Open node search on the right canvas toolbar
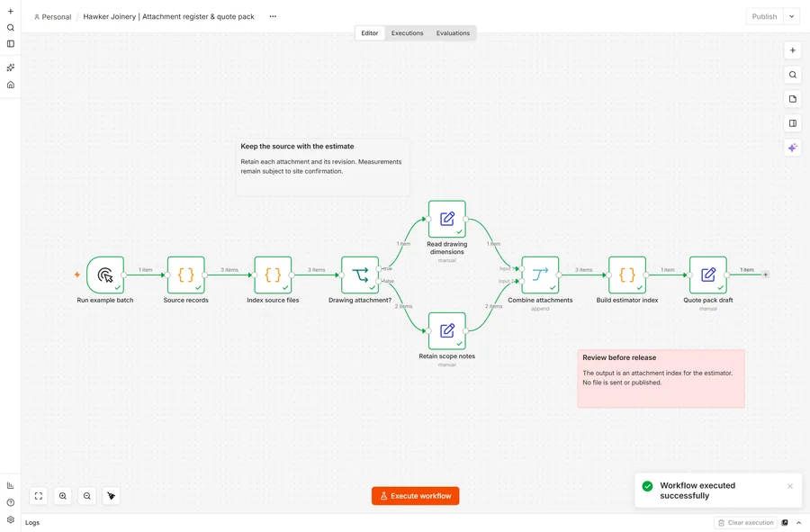Screen dimensions: 810x532 (x=792, y=75)
